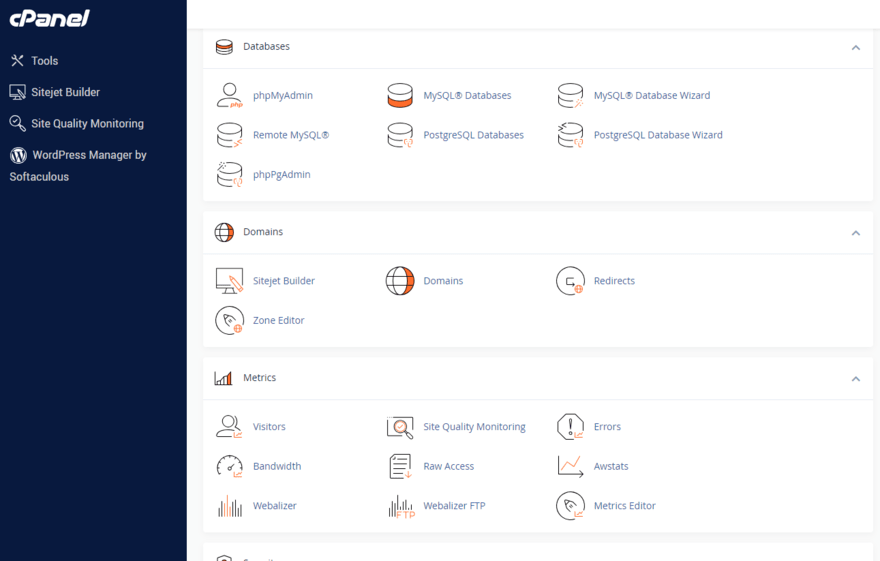Open the Metrics Editor icon
The height and width of the screenshot is (561, 880).
click(571, 505)
